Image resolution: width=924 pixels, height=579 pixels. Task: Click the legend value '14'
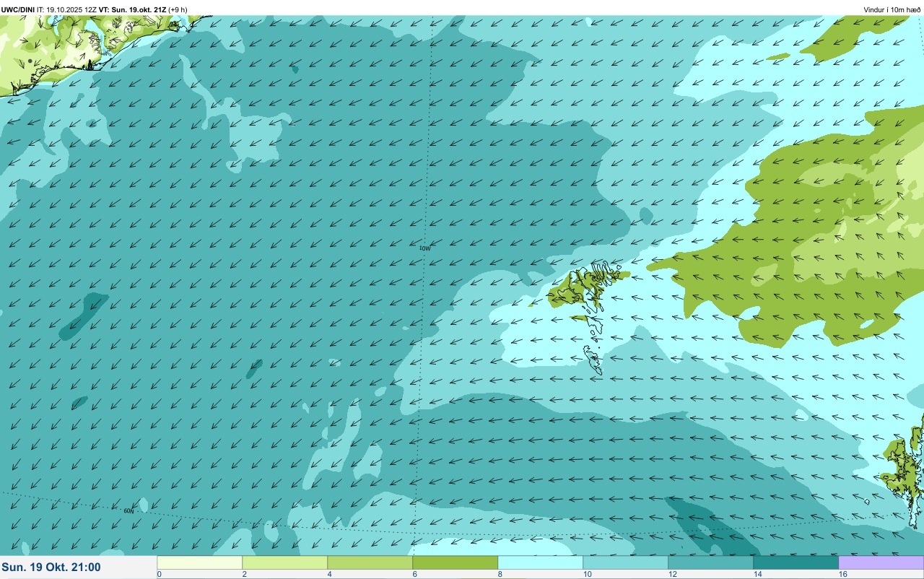(758, 574)
